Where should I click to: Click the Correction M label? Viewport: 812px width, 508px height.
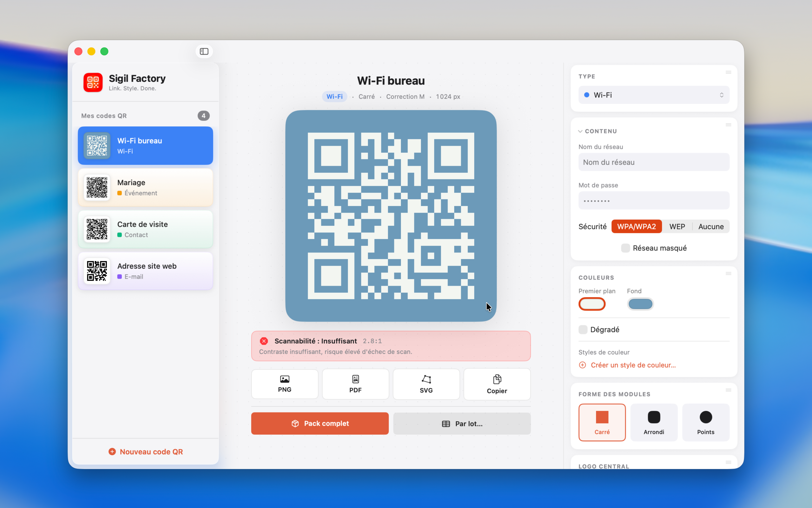tap(405, 97)
